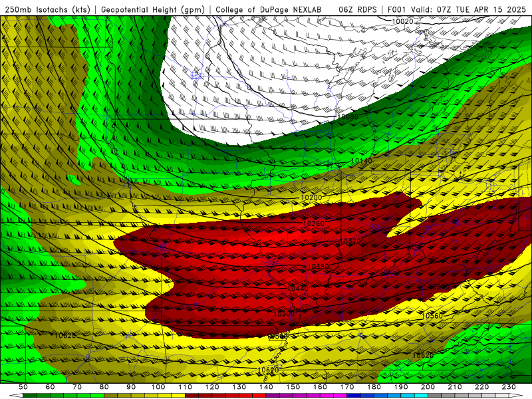The width and height of the screenshot is (532, 399).
Task: Click the 10020 height contour label
Action: (x=402, y=22)
